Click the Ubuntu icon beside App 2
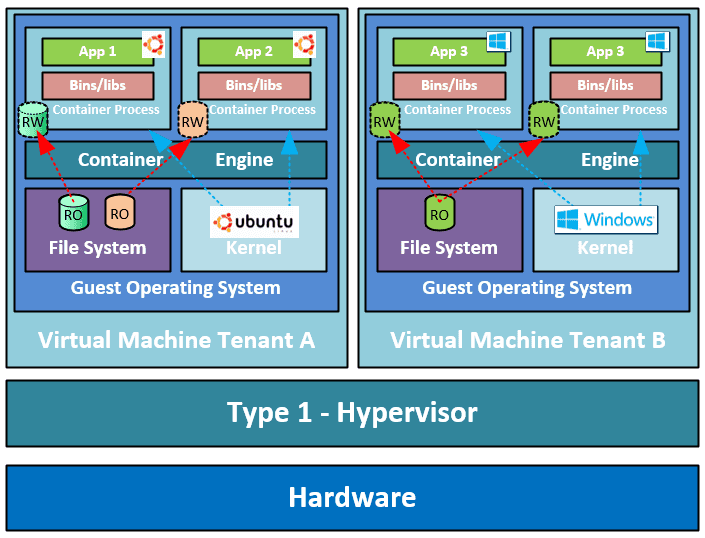The width and height of the screenshot is (705, 538). pos(304,44)
